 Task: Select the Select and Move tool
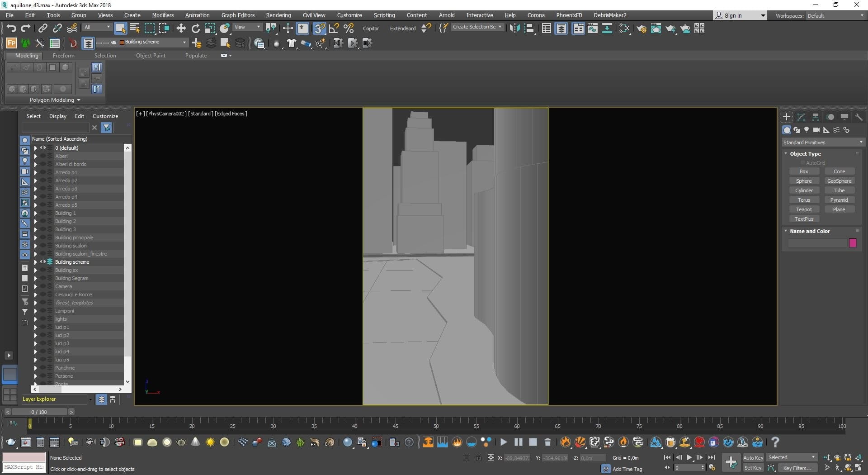pyautogui.click(x=181, y=28)
